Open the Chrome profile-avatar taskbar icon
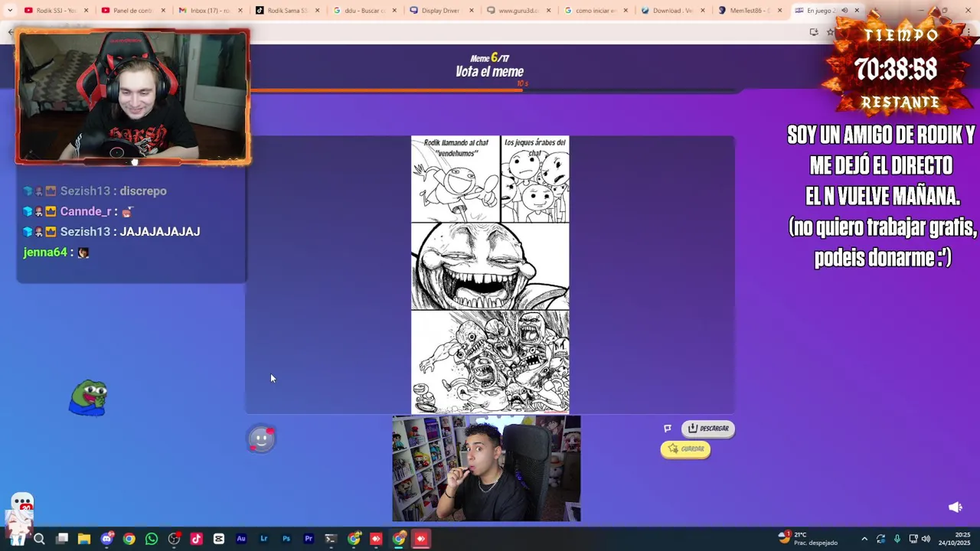 click(x=354, y=539)
